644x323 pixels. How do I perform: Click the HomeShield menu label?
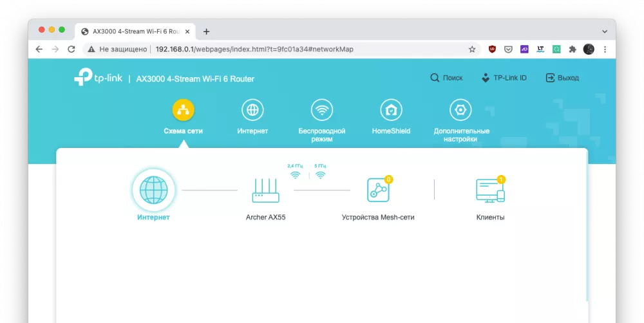pos(391,131)
